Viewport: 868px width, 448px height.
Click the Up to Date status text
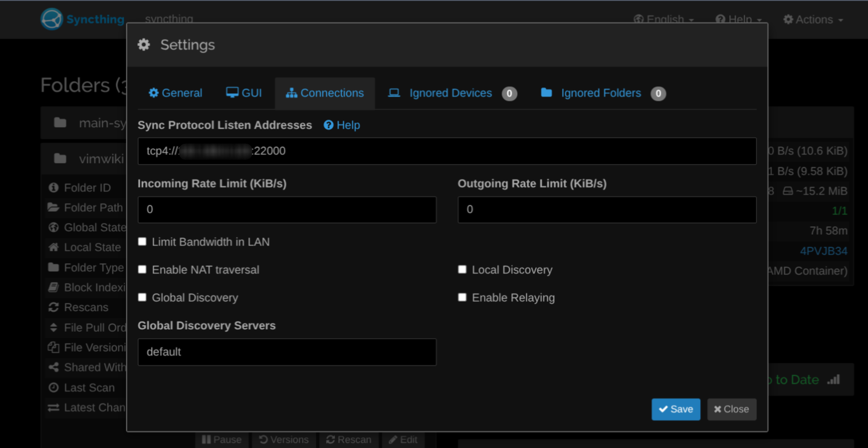(792, 380)
